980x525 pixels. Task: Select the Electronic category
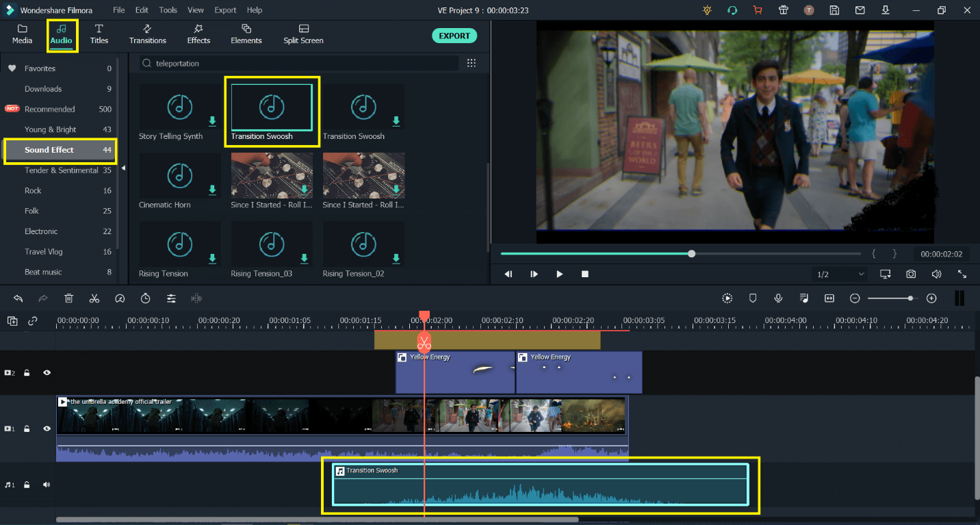59,231
